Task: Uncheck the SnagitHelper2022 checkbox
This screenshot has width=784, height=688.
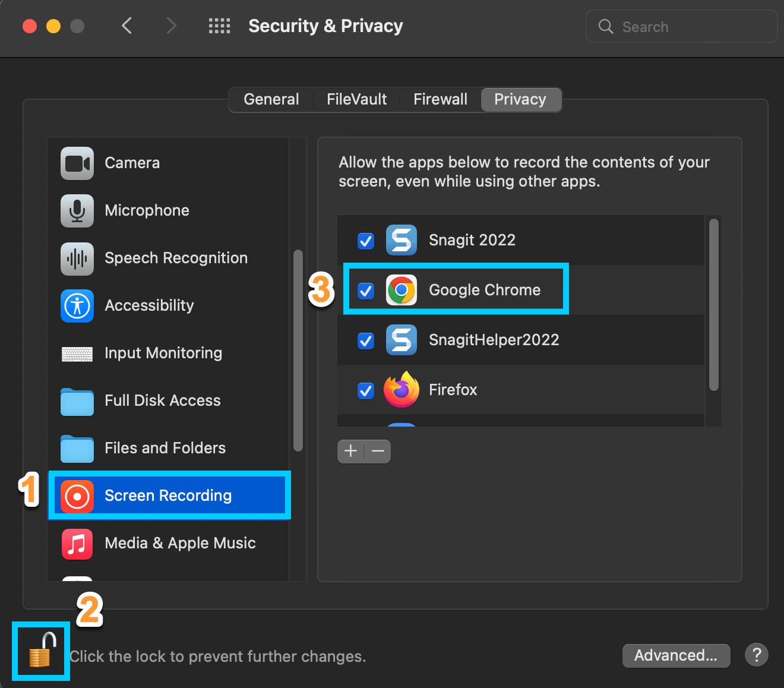Action: (366, 340)
